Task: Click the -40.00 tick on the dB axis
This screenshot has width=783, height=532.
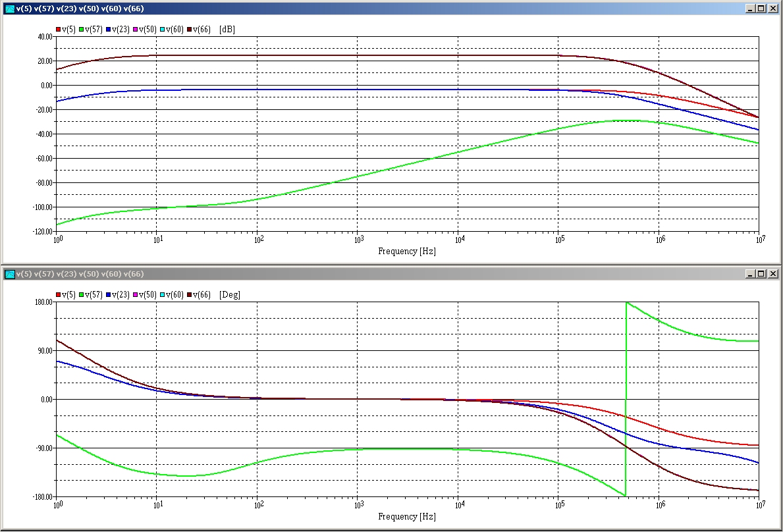Action: [x=44, y=134]
